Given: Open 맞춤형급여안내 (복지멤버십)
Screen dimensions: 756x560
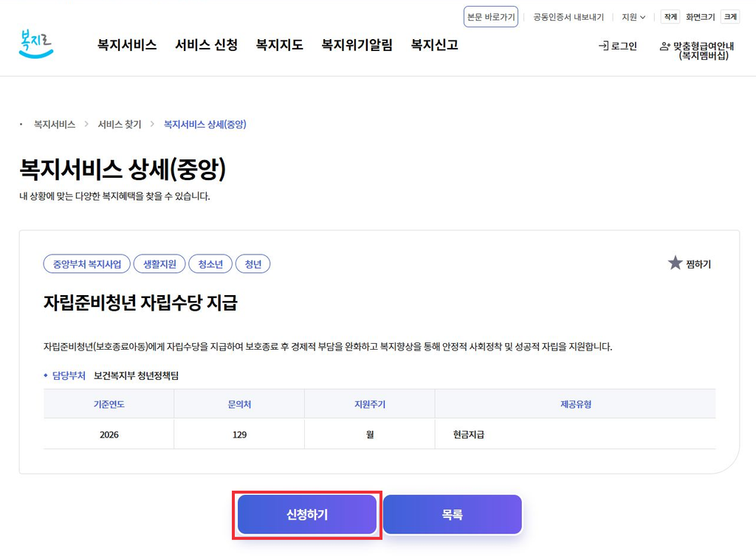Looking at the screenshot, I should pos(697,51).
